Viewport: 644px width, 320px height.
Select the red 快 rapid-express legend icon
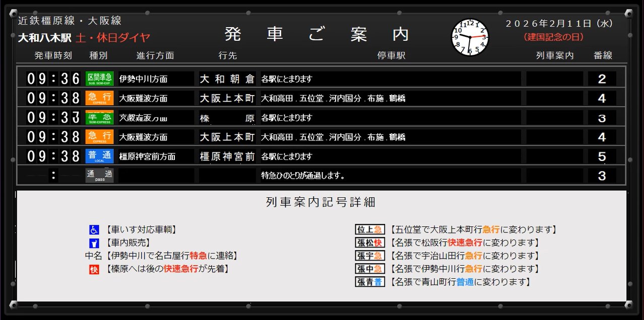94,269
